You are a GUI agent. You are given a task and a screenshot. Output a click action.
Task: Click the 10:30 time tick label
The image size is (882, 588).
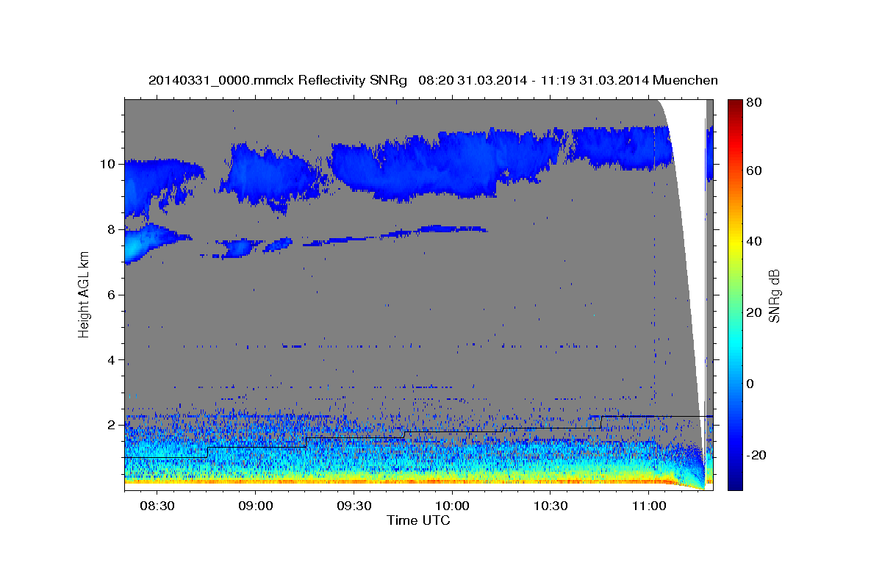point(551,506)
